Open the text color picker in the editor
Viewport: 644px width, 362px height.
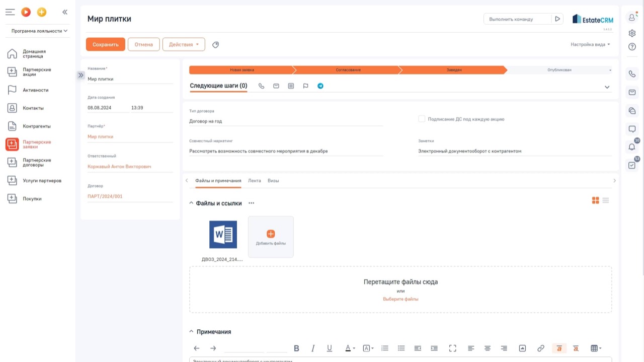pyautogui.click(x=350, y=348)
